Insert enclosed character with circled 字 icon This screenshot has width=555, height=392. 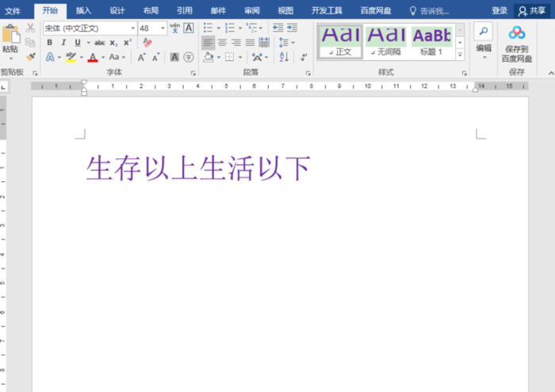189,57
